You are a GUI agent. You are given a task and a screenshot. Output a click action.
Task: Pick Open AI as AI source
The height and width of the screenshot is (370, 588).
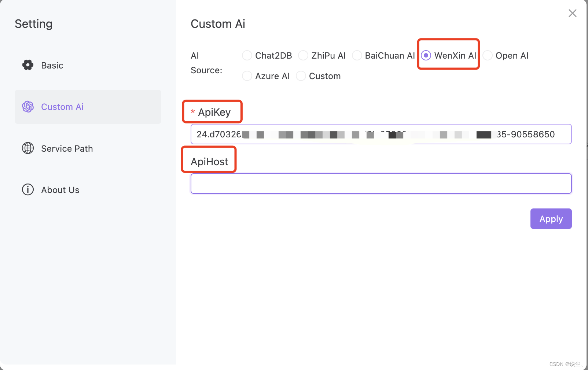(488, 56)
